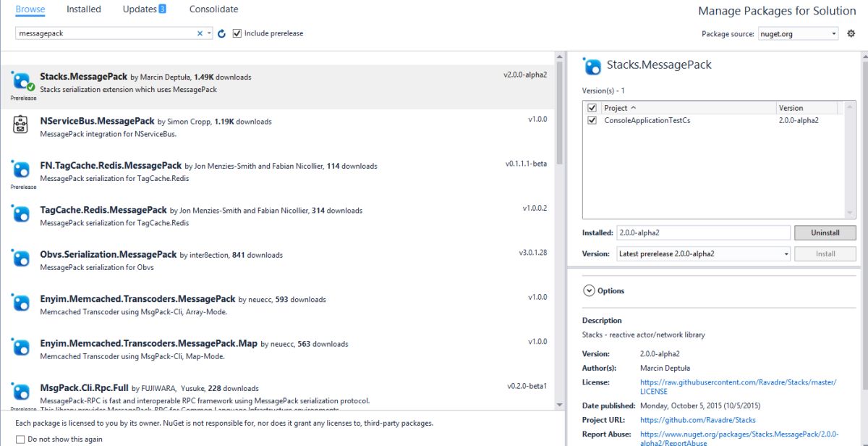
Task: Click the FN.TagCache.Redis.MessagePack package icon
Action: [20, 169]
